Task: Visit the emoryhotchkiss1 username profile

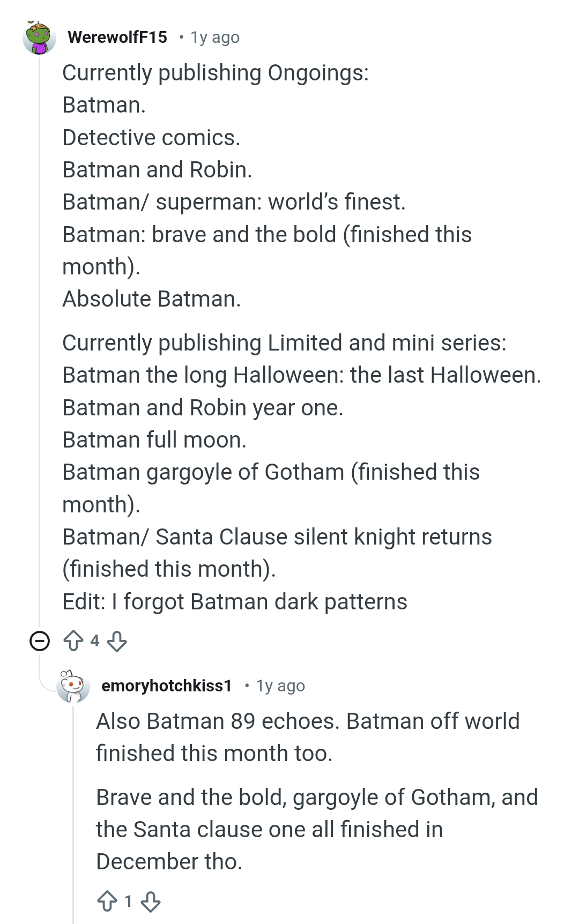Action: point(167,686)
